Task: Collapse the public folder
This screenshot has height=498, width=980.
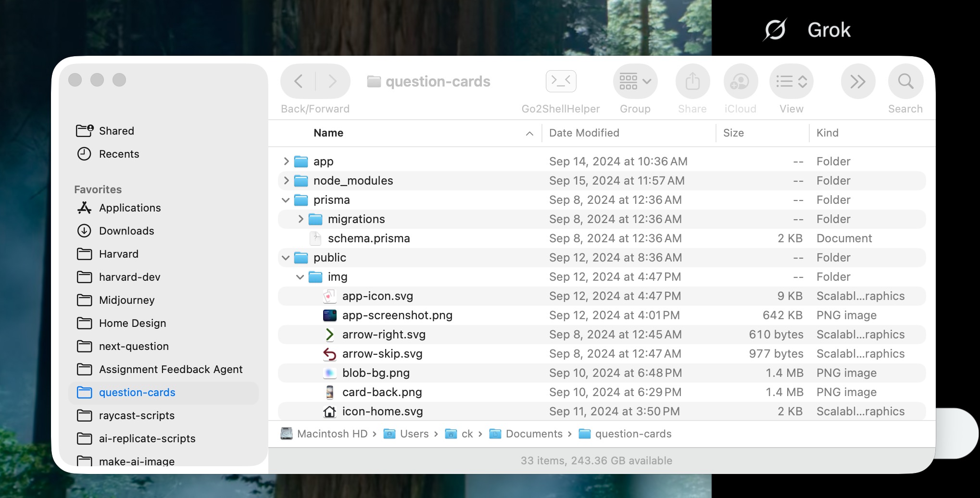Action: [x=286, y=257]
